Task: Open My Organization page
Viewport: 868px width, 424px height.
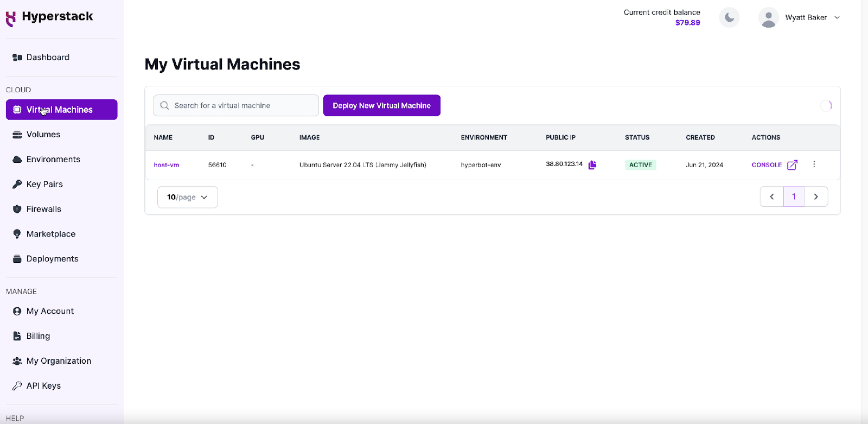Action: coord(61,361)
